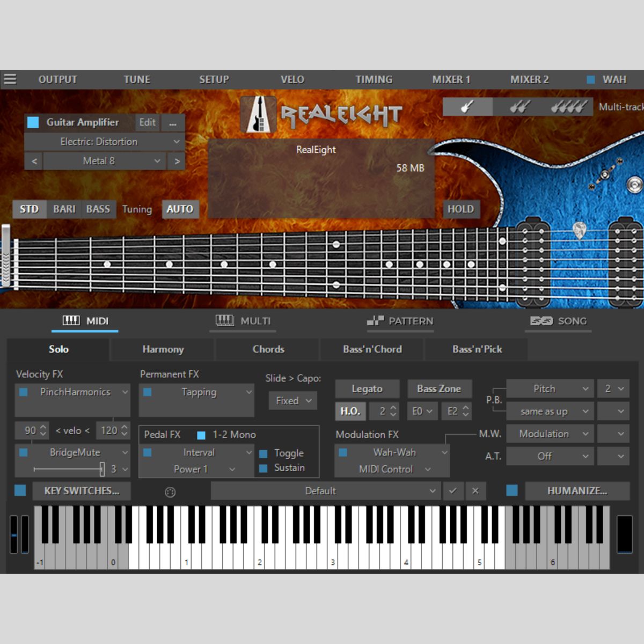Select double guitar track mode icon
The width and height of the screenshot is (644, 644).
(518, 107)
